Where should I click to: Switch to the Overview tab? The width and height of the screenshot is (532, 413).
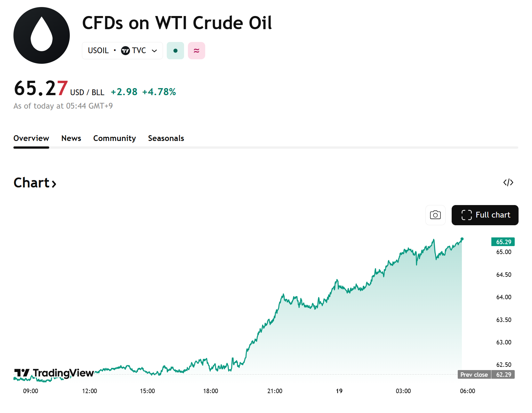point(31,138)
